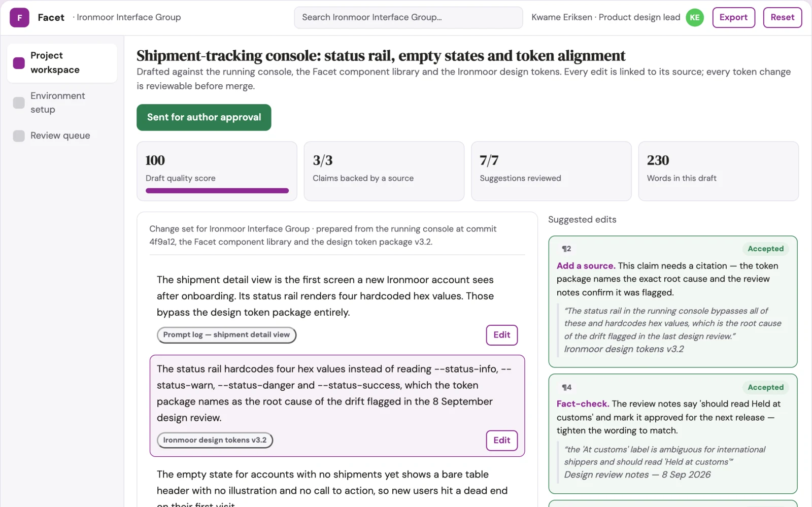812x507 pixels.
Task: Click the Draft quality score progress bar
Action: (217, 191)
